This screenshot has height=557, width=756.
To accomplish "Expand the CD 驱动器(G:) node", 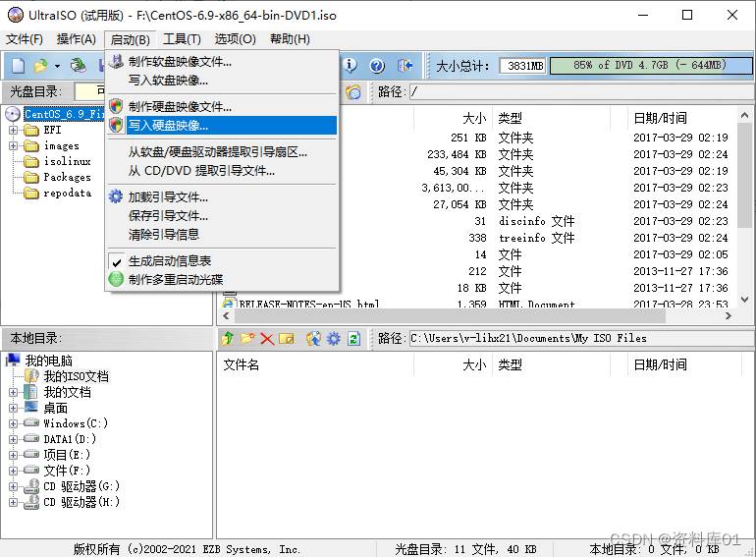I will click(x=13, y=486).
